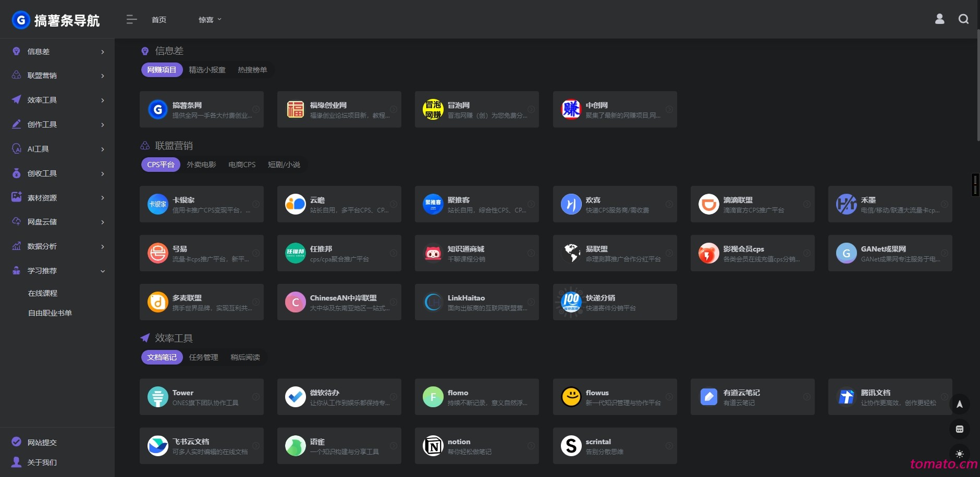Screen dimensions: 980x477
Task: Click the LinkHaitao card title
Action: coord(466,298)
